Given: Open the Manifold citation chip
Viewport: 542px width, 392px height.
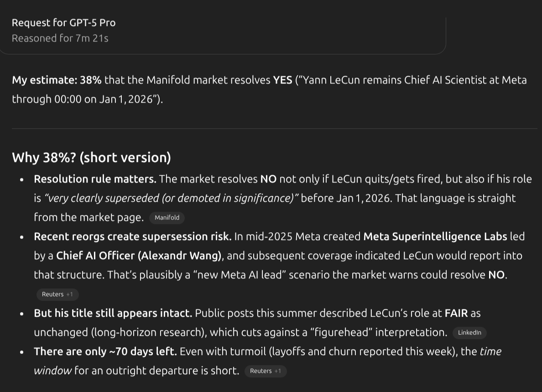Looking at the screenshot, I should [167, 218].
